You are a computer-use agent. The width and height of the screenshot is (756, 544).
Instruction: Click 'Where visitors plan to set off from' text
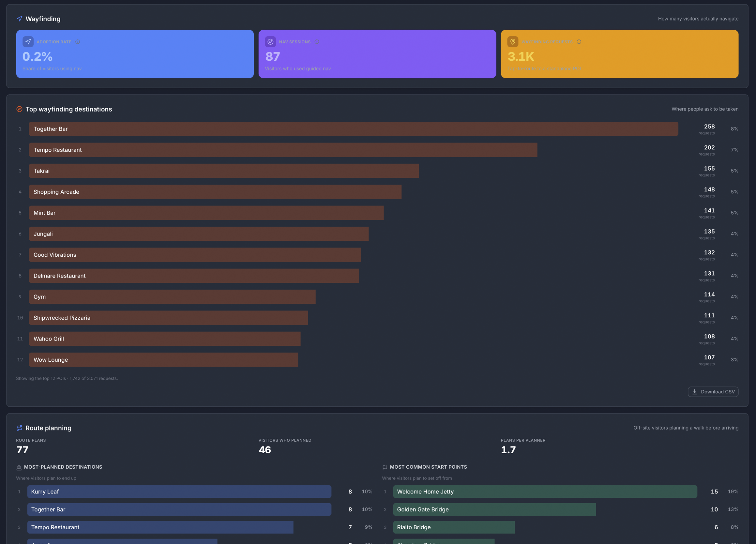417,478
